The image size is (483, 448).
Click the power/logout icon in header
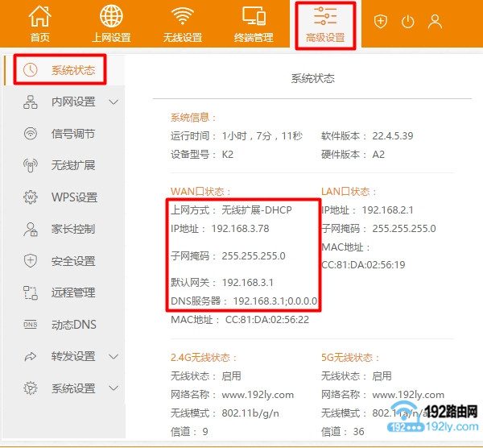pyautogui.click(x=407, y=22)
